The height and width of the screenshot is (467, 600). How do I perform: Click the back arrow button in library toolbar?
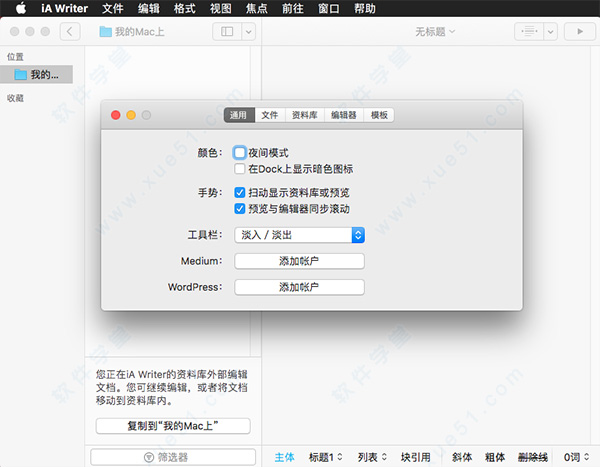[70, 31]
